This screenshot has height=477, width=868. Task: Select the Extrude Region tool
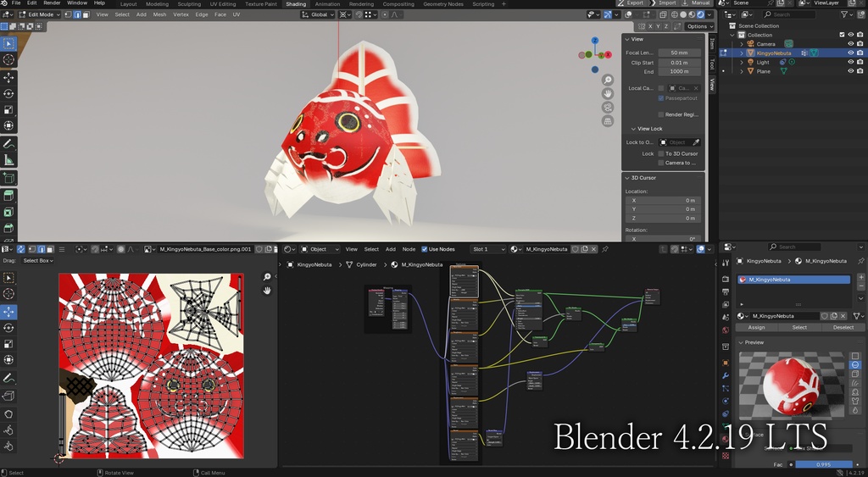(x=8, y=196)
